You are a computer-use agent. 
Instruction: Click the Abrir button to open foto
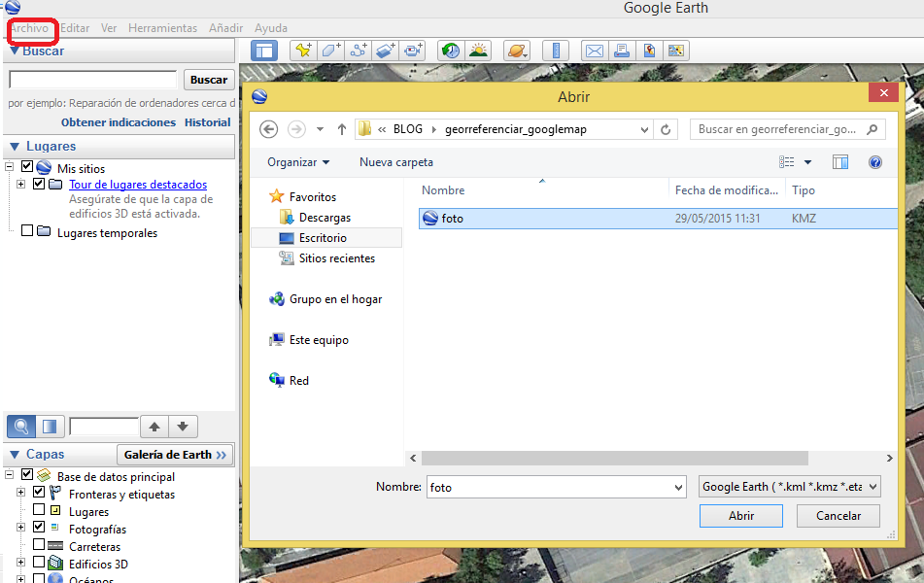(740, 516)
